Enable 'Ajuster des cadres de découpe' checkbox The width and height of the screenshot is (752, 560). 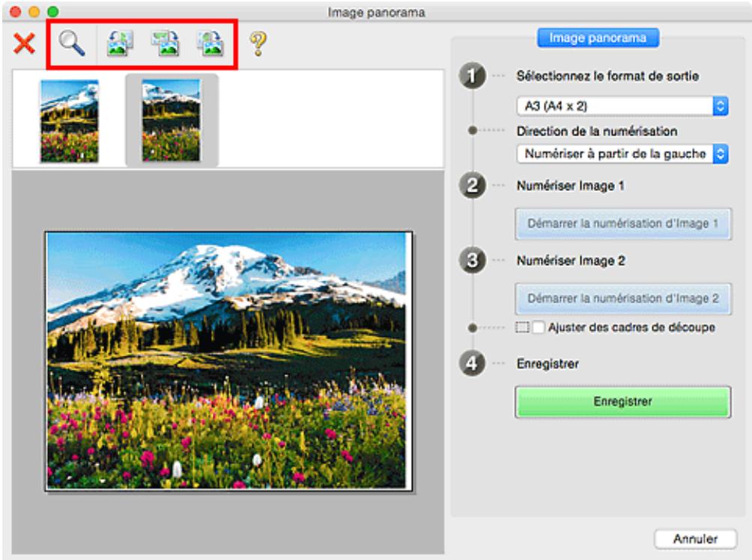(x=539, y=327)
